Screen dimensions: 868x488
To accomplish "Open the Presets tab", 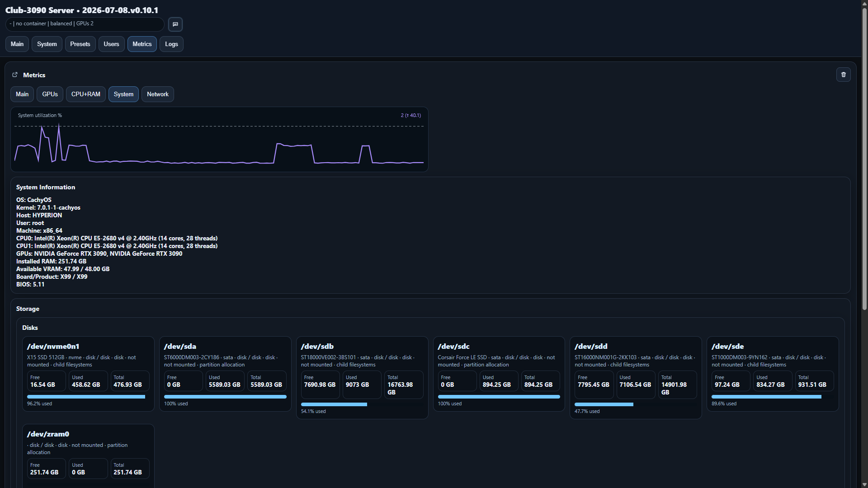I will point(80,44).
